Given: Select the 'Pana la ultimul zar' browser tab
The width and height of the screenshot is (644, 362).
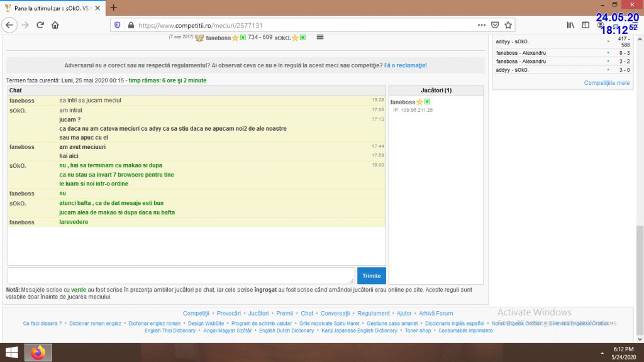Looking at the screenshot, I should click(x=53, y=8).
